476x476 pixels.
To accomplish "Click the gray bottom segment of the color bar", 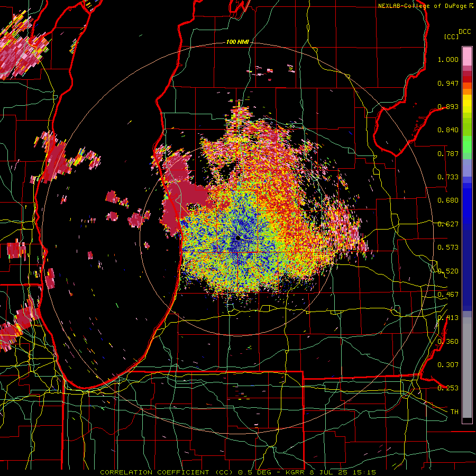I will pos(467,368).
